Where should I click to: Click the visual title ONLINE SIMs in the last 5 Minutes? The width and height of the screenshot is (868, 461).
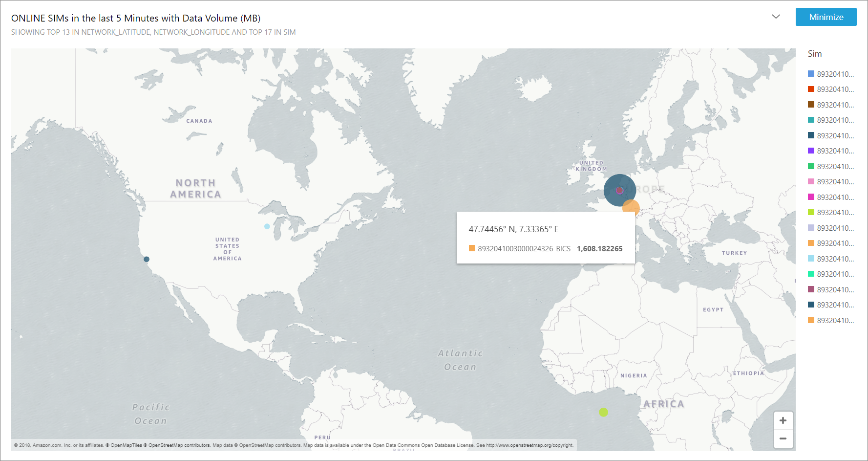click(x=136, y=18)
